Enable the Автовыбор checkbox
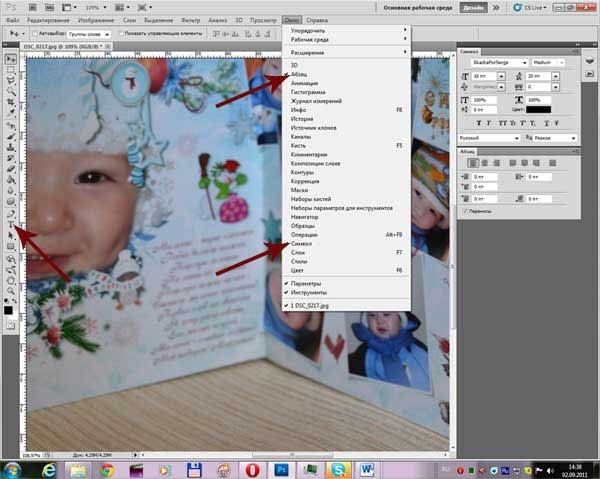This screenshot has height=479, width=600. coord(35,34)
